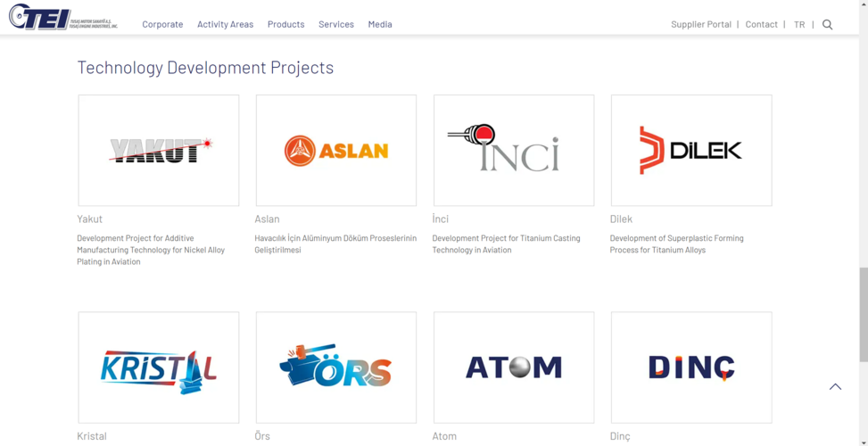Select the Dilek project logo card
Screen dimensions: 868x446
point(691,151)
